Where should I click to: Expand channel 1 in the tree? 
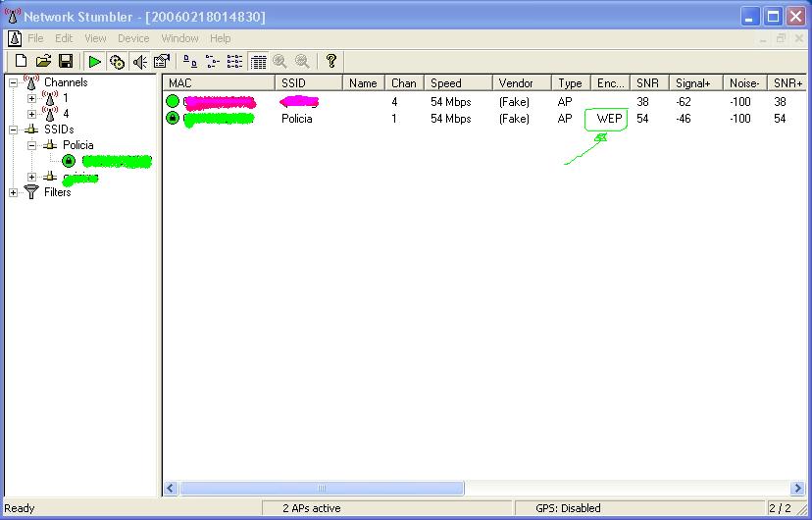[31, 98]
